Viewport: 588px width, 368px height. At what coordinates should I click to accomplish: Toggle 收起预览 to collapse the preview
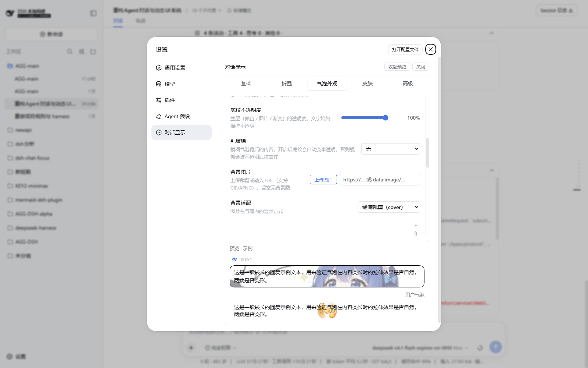coord(397,67)
